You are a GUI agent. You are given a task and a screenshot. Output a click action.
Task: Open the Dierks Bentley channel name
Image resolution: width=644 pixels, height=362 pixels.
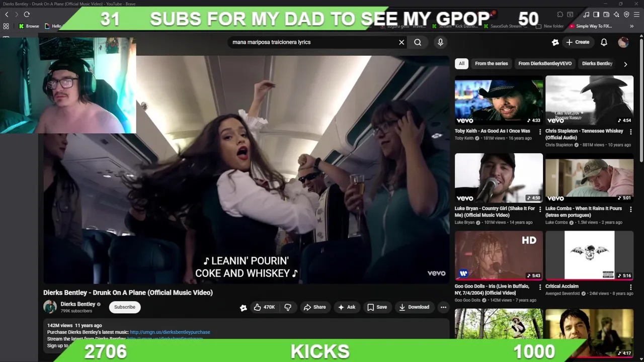(78, 304)
